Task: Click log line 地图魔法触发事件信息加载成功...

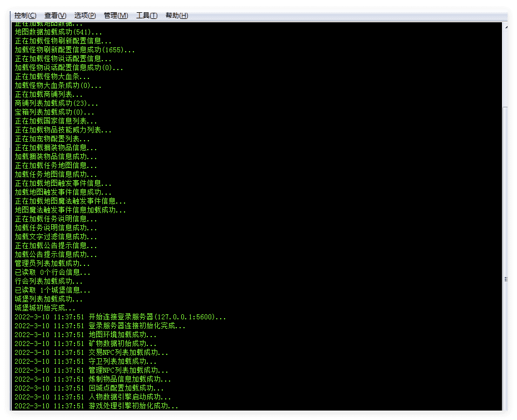Action: pos(70,210)
